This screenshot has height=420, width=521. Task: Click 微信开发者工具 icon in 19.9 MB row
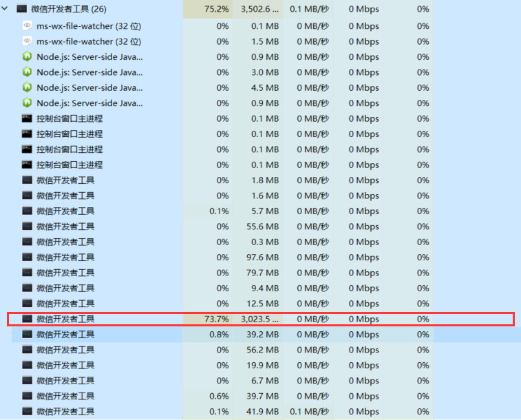pyautogui.click(x=27, y=365)
